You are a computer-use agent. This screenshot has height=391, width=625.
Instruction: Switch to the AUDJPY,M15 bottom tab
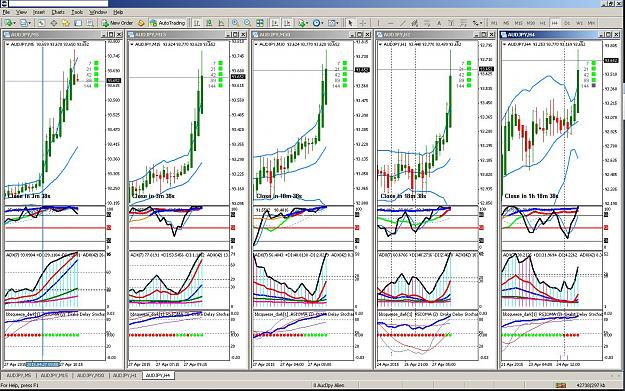pyautogui.click(x=54, y=375)
